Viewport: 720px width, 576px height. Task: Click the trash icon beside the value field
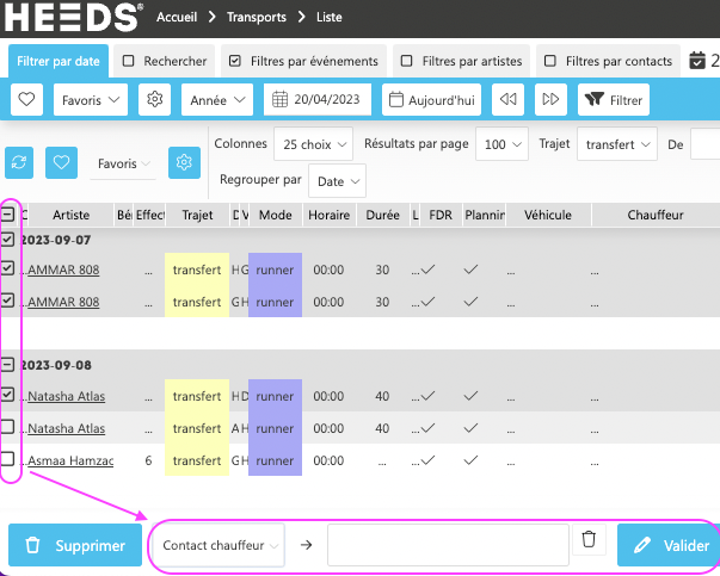(x=589, y=539)
